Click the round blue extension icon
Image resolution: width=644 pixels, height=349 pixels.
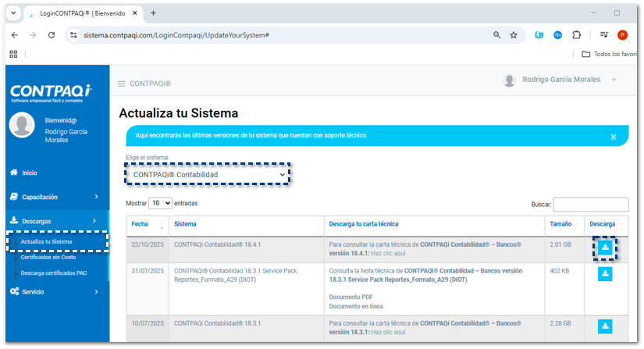pyautogui.click(x=558, y=35)
